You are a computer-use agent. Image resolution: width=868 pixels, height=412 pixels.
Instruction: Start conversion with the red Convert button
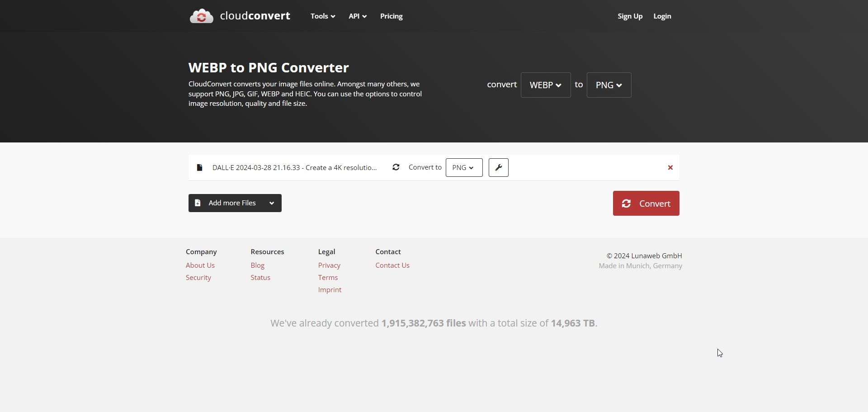(x=646, y=204)
